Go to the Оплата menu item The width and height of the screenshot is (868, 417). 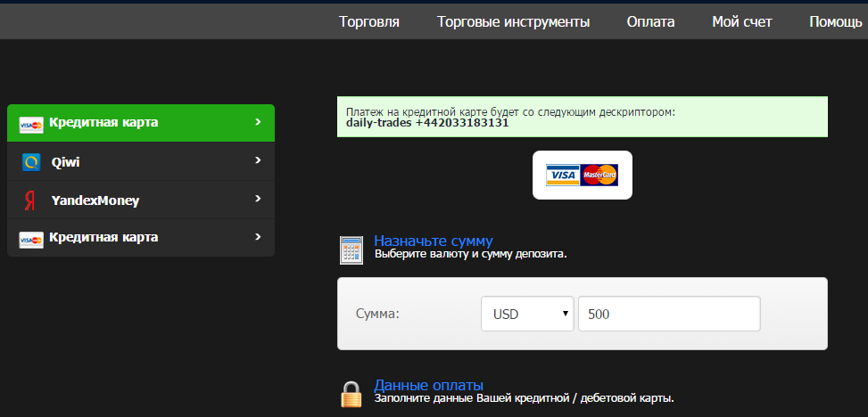click(650, 22)
